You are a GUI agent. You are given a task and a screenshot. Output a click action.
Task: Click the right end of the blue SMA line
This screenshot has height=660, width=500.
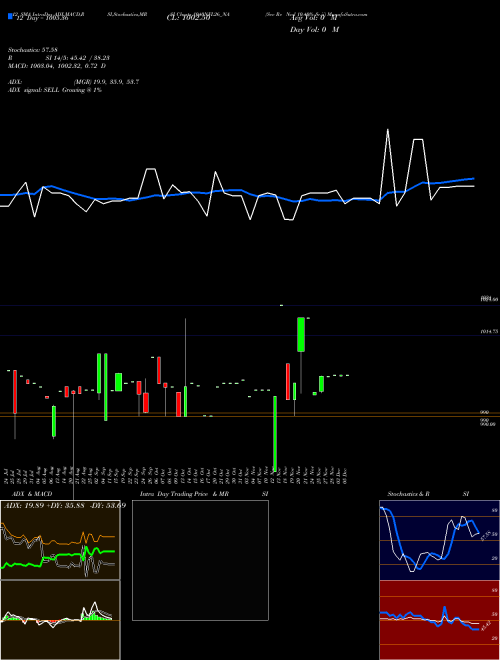click(x=473, y=179)
